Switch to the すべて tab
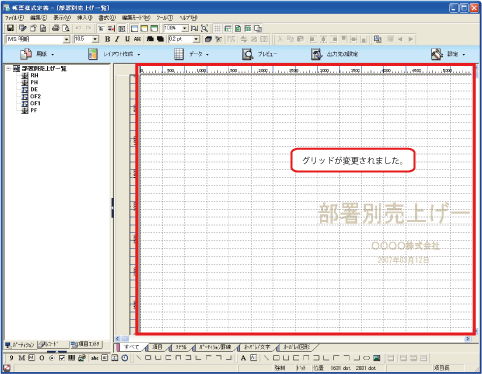This screenshot has width=482, height=374. coord(132,347)
